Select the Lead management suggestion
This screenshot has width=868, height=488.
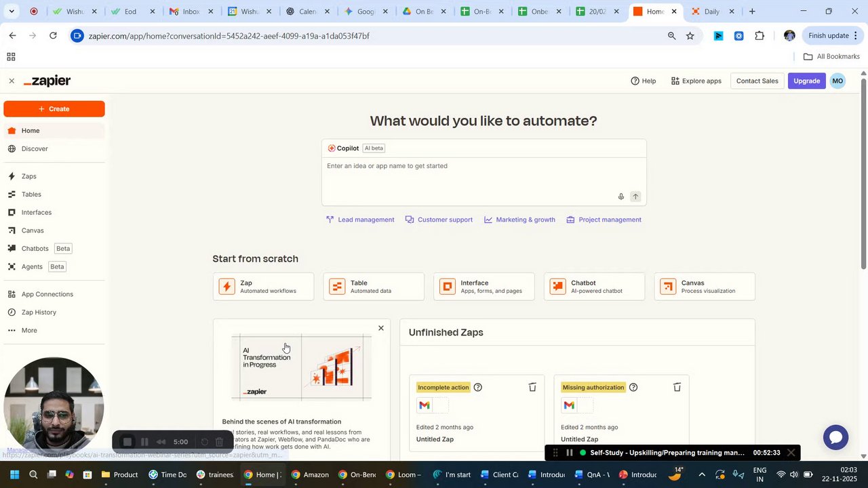click(360, 220)
